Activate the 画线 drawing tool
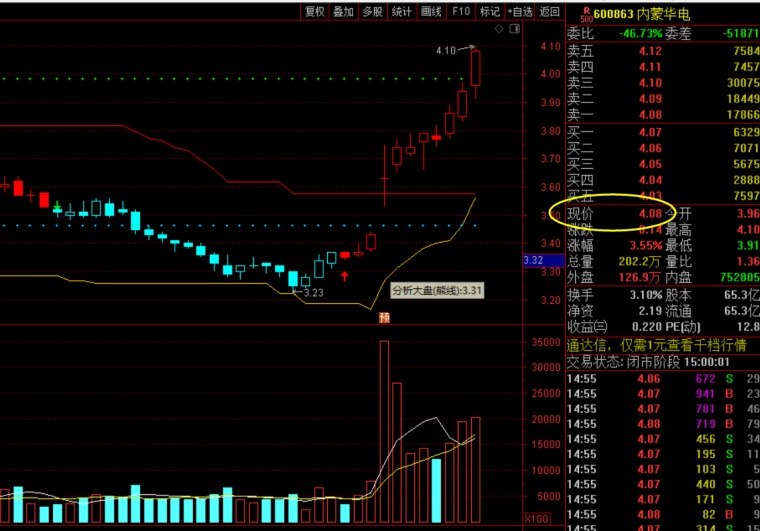 pos(431,11)
